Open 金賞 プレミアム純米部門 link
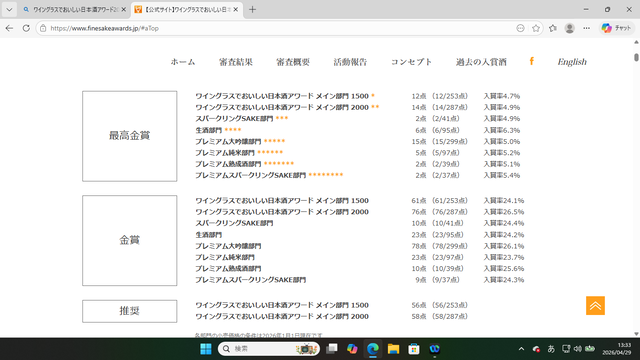Screen dimensions: 640x360 (224, 257)
